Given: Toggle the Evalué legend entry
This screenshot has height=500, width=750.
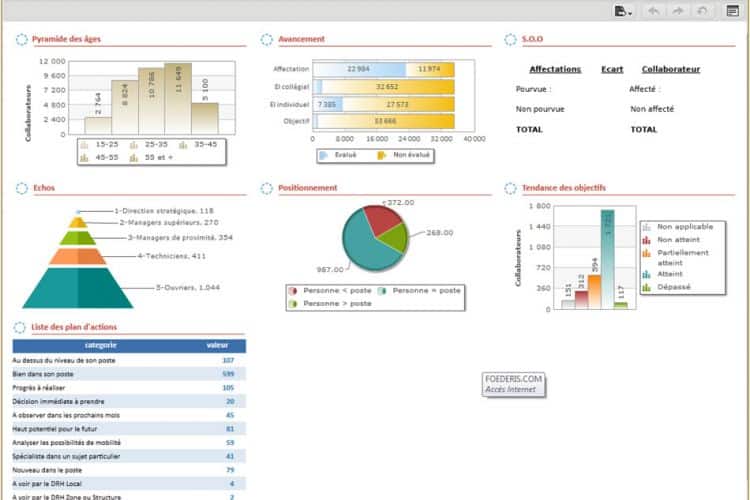Looking at the screenshot, I should pos(338,155).
